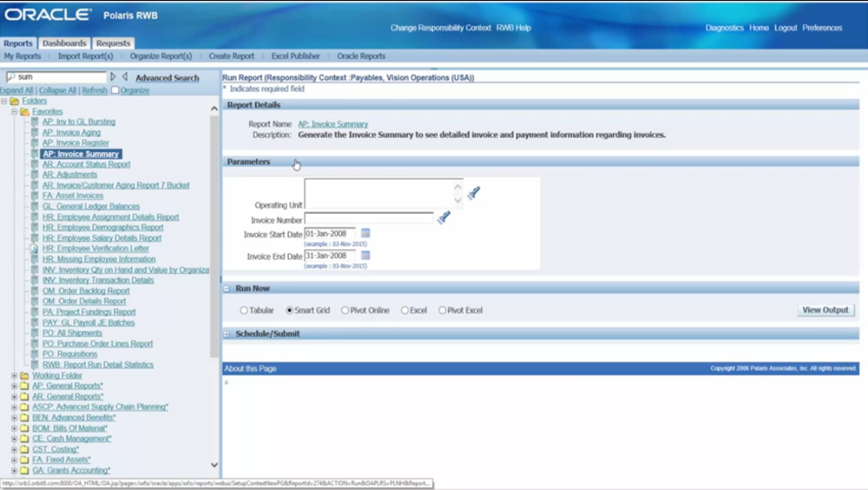Expand the Working Folder tree node
This screenshot has width=868, height=490.
click(15, 375)
